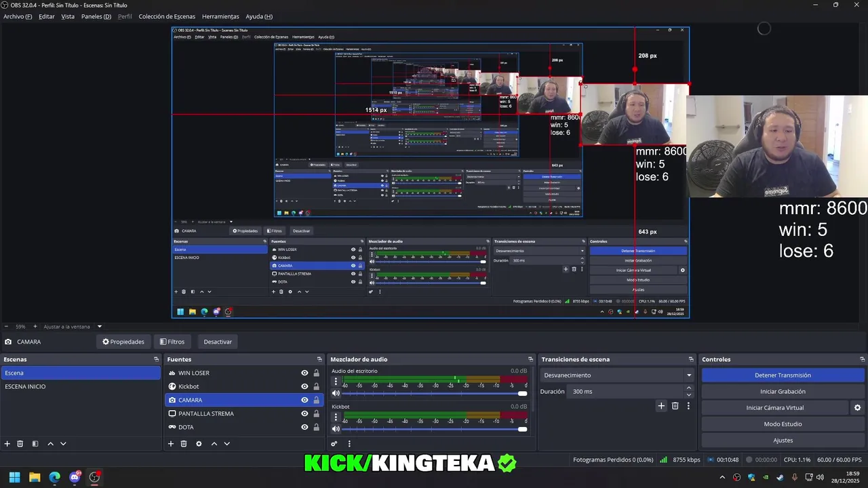This screenshot has width=868, height=488.
Task: Open advanced audio properties gears icon
Action: coord(334,444)
